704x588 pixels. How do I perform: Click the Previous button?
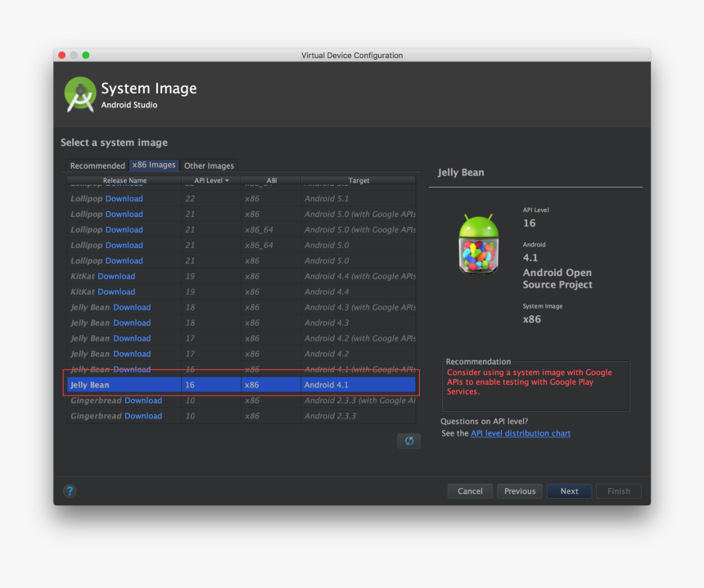[519, 491]
